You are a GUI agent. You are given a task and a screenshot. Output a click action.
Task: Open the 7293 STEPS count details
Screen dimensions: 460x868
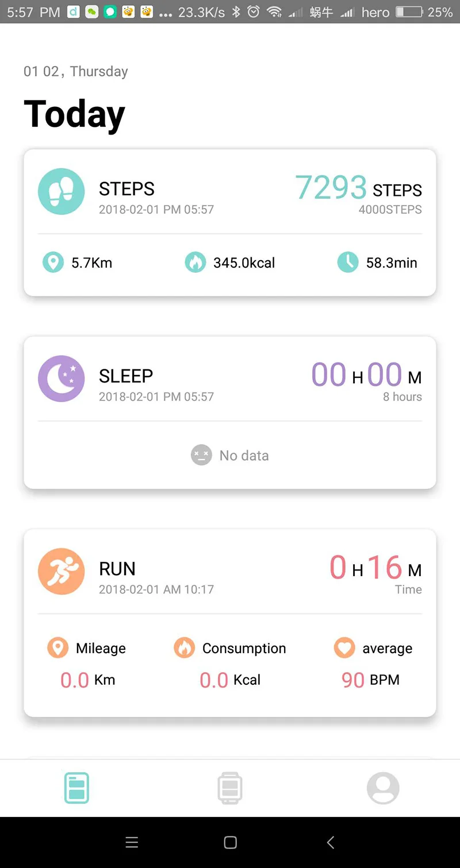(359, 187)
